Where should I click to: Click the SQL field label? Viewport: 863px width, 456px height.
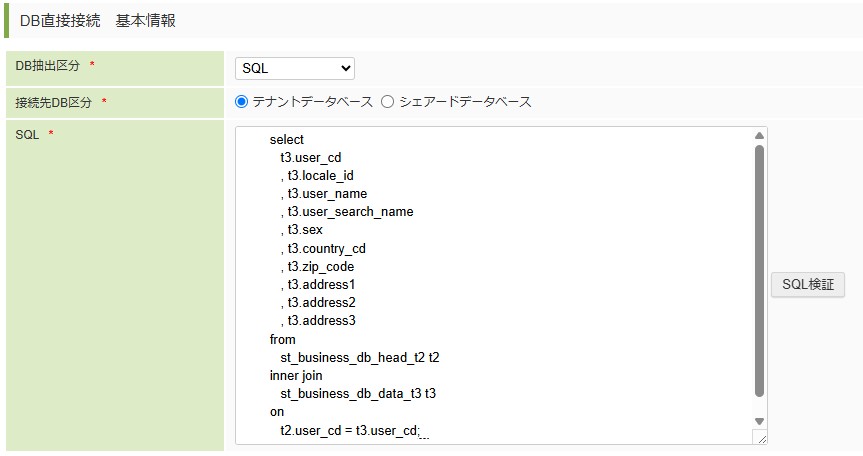pyautogui.click(x=27, y=135)
